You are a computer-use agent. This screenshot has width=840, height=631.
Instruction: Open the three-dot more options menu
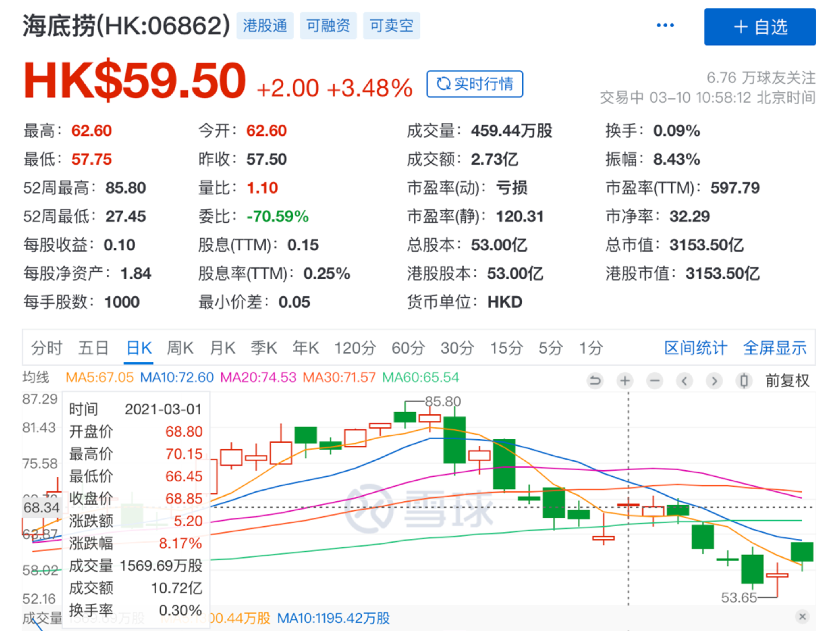(x=665, y=26)
